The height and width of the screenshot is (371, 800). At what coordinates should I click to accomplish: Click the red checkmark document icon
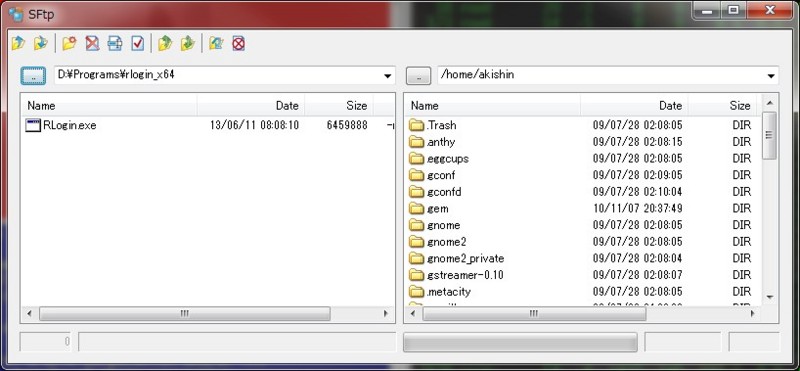click(x=138, y=43)
